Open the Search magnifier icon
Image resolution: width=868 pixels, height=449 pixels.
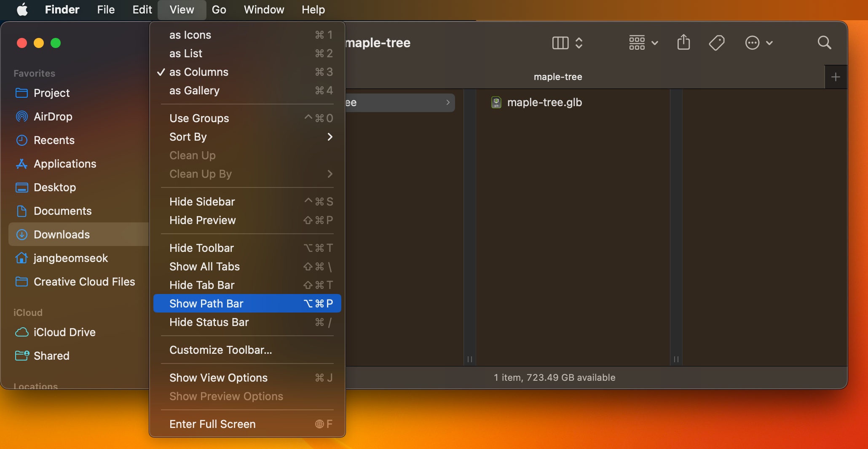click(x=824, y=43)
